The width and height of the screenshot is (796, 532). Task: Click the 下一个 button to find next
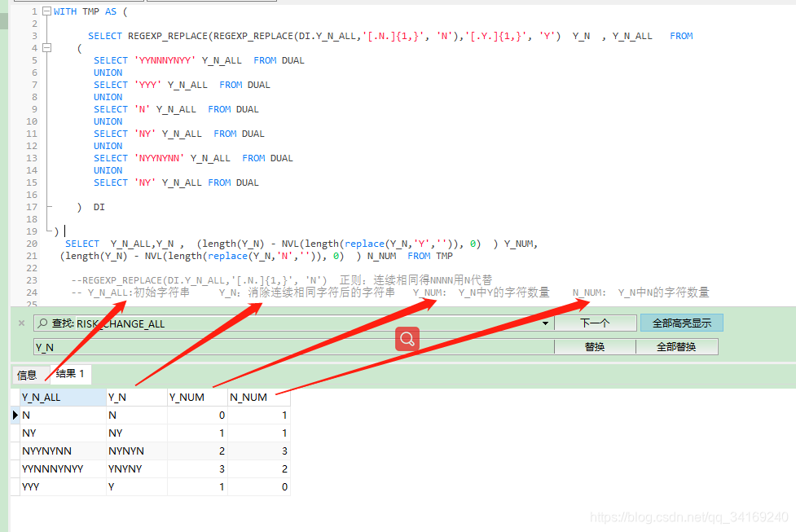coord(595,323)
